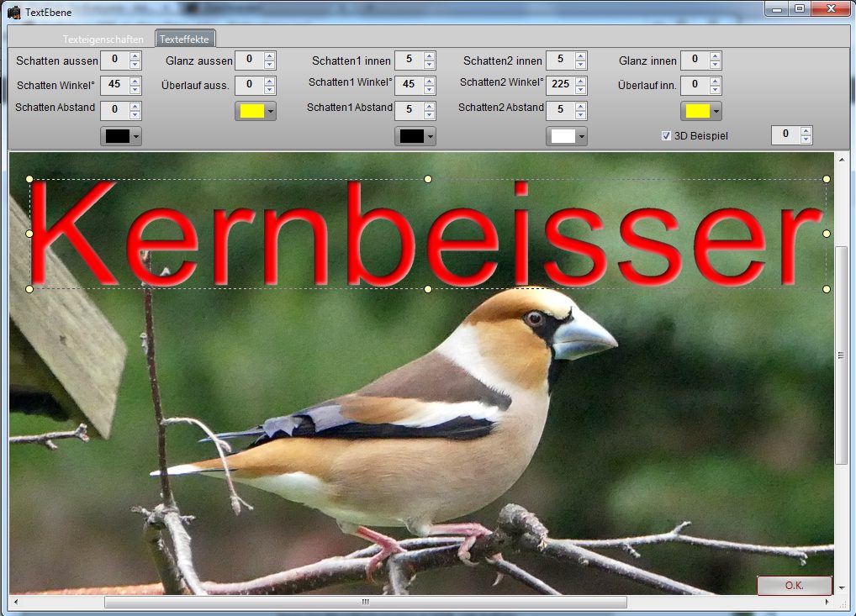The width and height of the screenshot is (856, 616).
Task: Decrease Schatten1 innen spinner value
Action: click(430, 65)
